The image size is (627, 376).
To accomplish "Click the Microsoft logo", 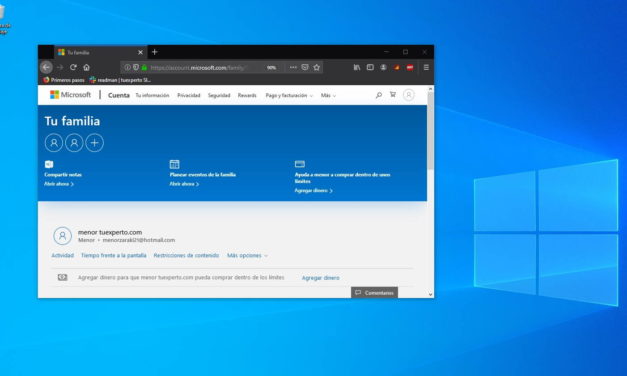I will [70, 95].
